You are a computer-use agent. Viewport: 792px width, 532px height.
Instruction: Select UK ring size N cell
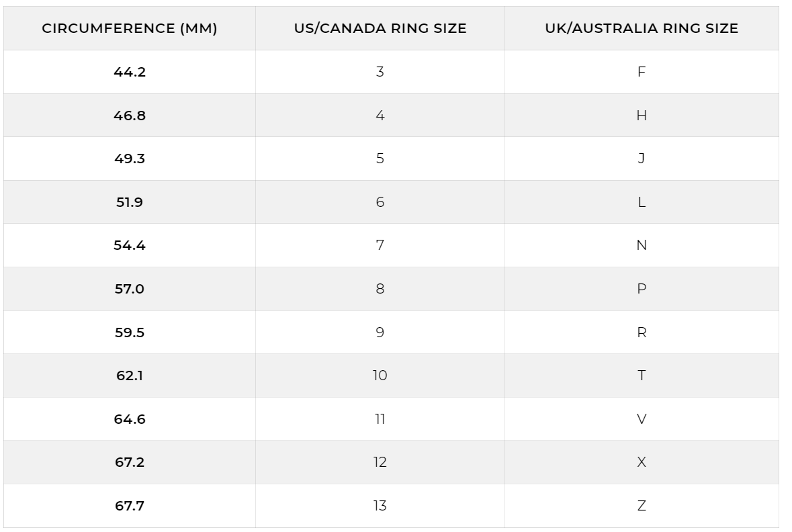[x=642, y=245]
